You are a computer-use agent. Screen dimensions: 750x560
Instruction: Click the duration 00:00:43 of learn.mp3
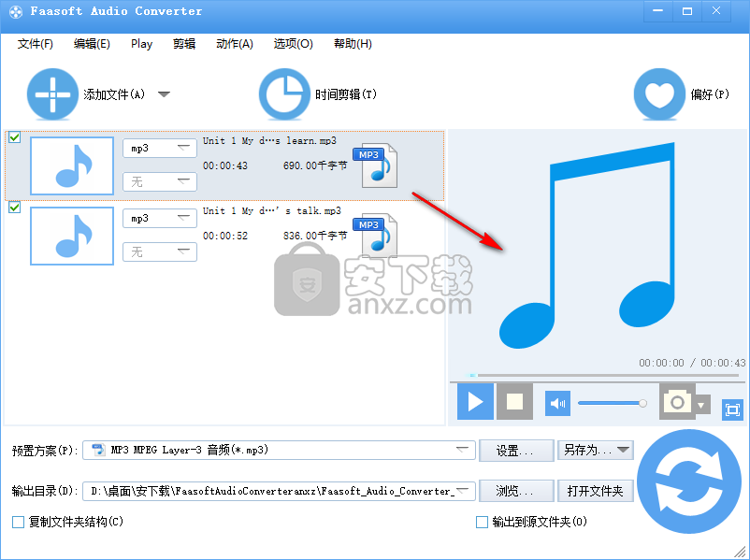(x=225, y=166)
